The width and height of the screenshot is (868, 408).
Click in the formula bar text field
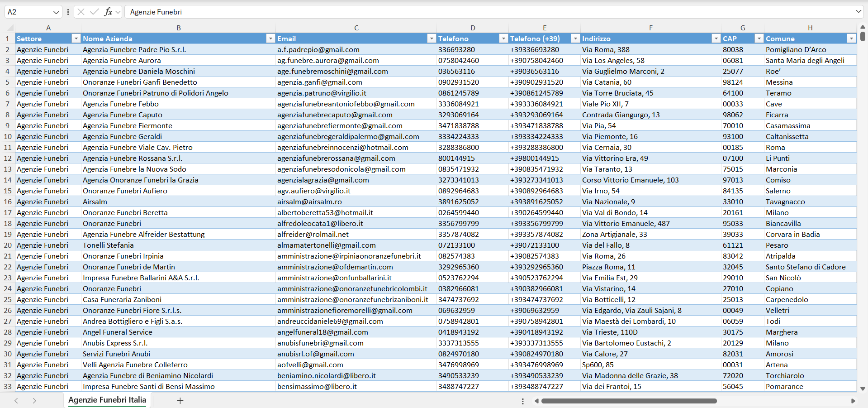[489, 12]
